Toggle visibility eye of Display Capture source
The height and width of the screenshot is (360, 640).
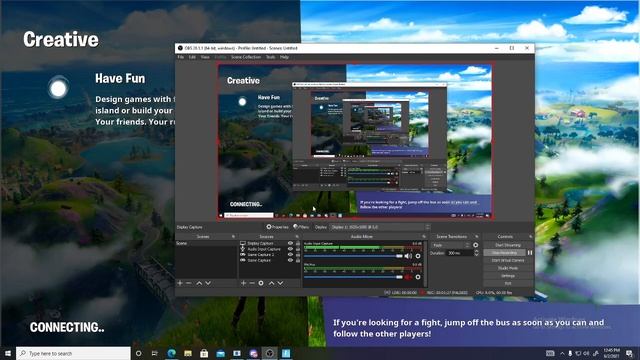(290, 243)
